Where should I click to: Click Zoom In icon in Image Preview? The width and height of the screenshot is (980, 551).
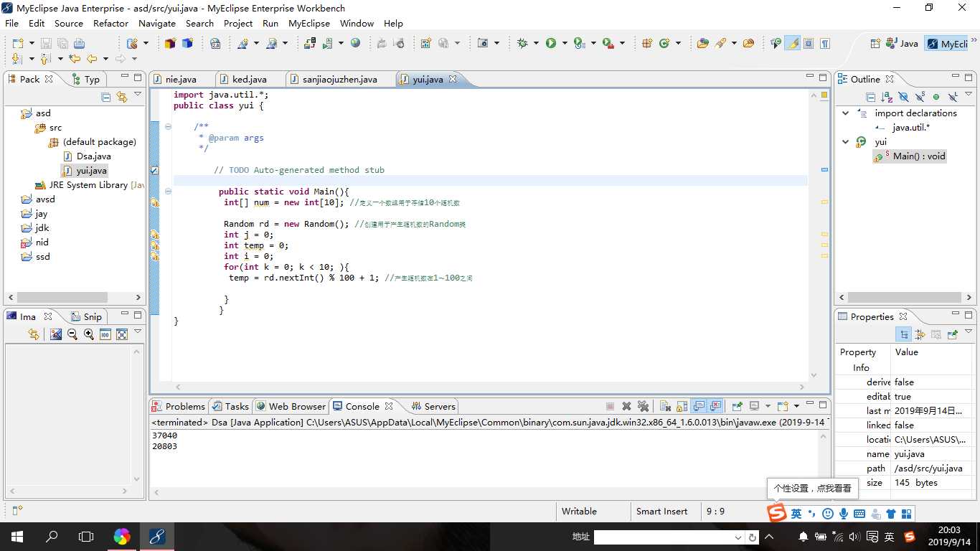point(88,334)
